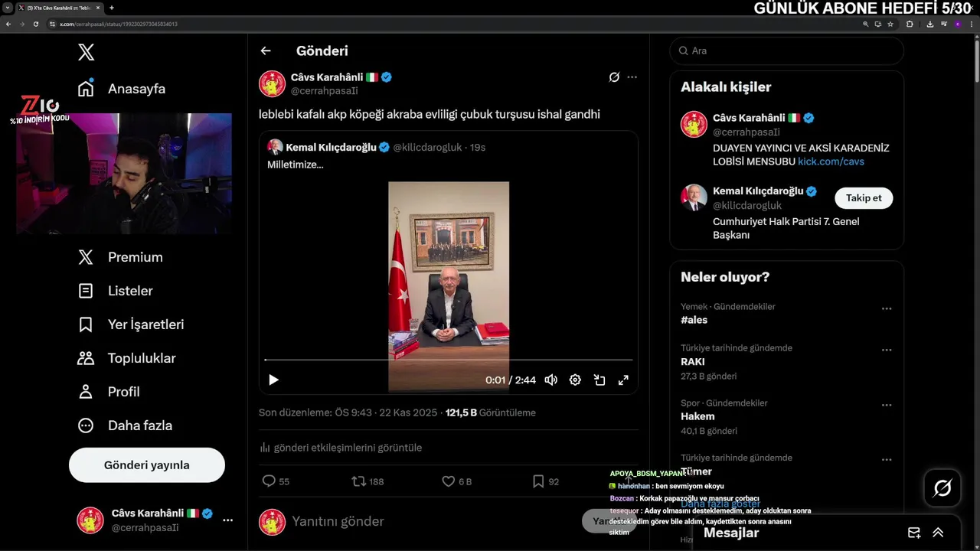
Task: Toggle picture-in-picture for the video
Action: click(599, 380)
